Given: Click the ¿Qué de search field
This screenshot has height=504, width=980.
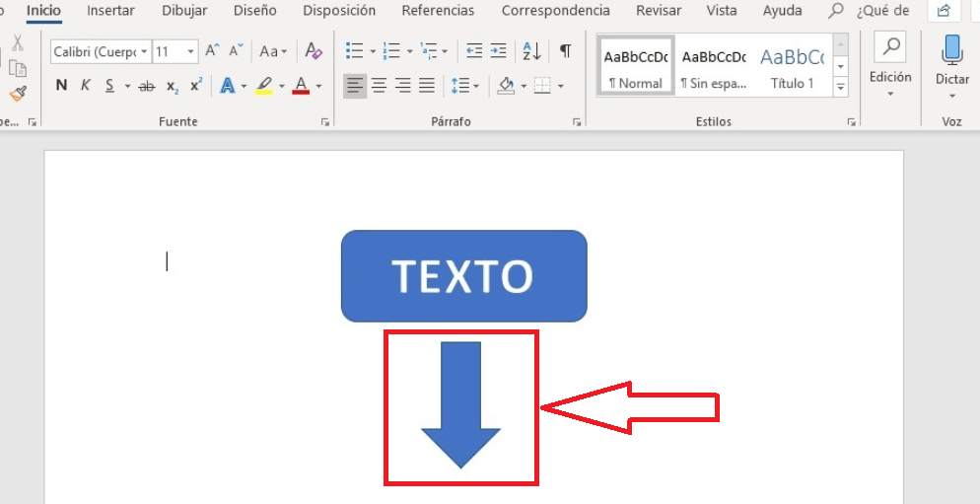Looking at the screenshot, I should (x=882, y=11).
